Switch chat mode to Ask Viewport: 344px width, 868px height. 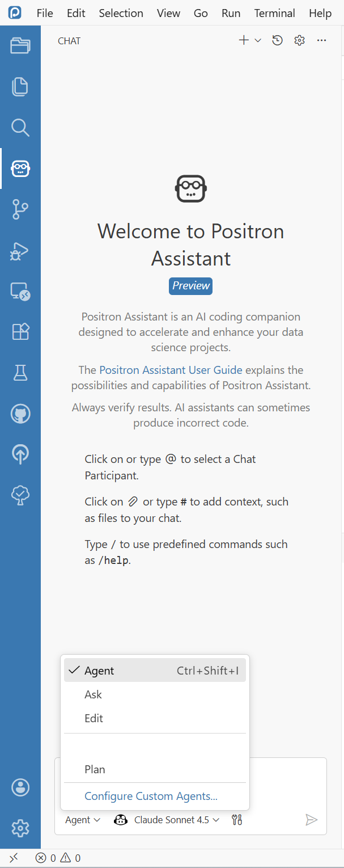(94, 694)
